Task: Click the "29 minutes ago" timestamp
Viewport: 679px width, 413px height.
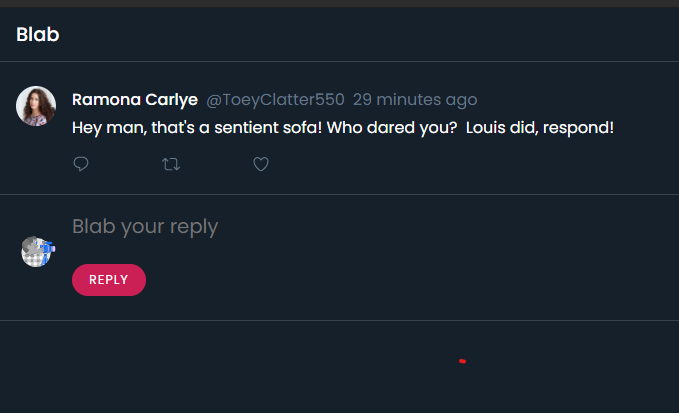Action: tap(415, 100)
